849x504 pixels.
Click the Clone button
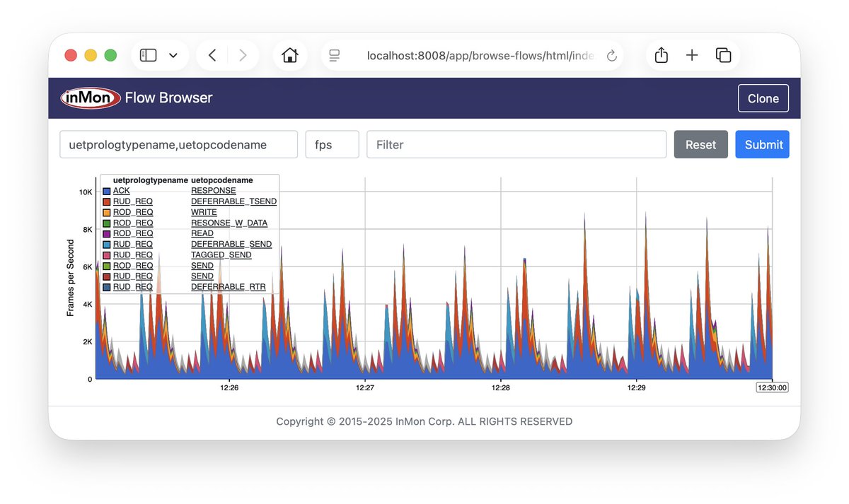[763, 98]
